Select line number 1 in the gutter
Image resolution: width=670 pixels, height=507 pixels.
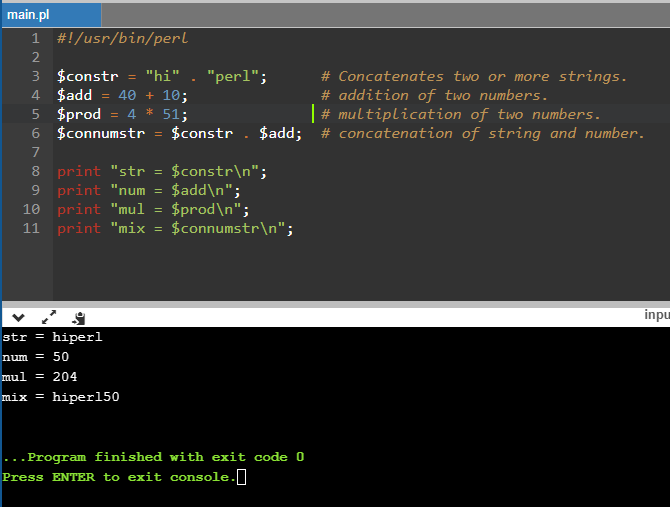pyautogui.click(x=35, y=38)
